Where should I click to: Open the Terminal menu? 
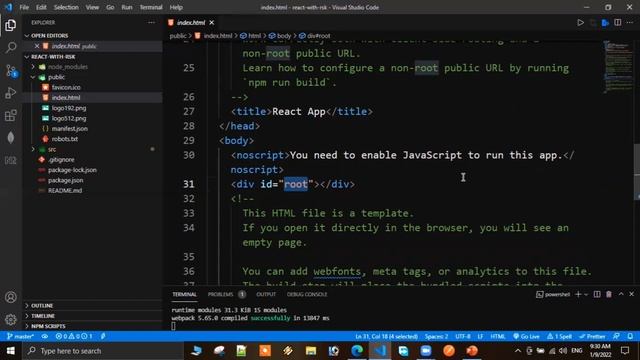pos(151,7)
